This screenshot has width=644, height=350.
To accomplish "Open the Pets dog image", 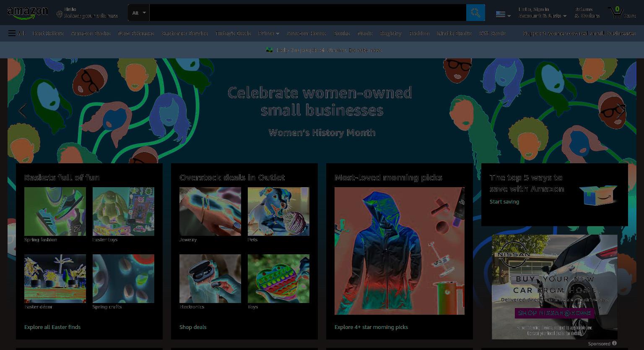I will point(278,212).
